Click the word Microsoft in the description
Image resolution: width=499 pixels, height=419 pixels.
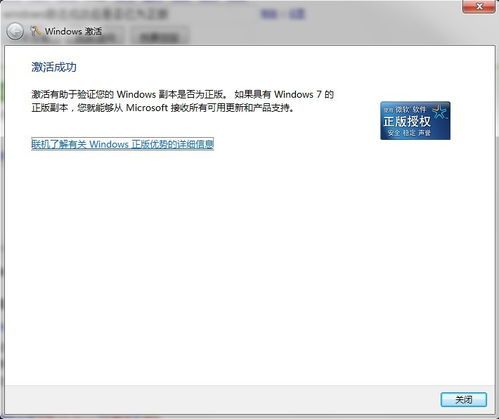(x=147, y=108)
